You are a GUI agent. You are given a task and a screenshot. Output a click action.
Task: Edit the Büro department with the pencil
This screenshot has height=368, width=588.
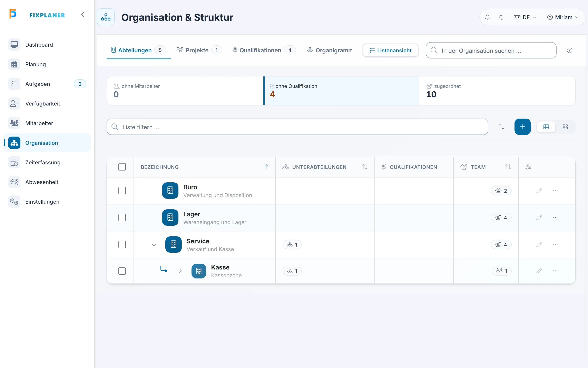[x=539, y=191]
